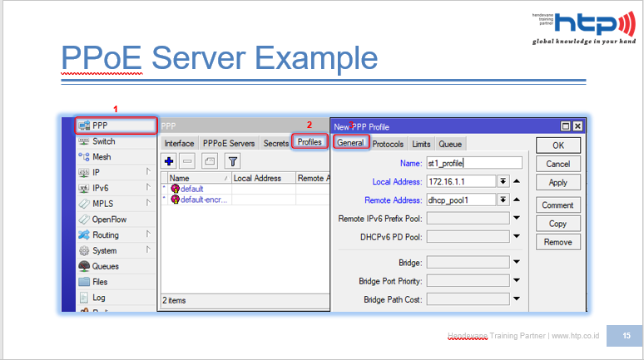Open the Queue tab of the profile

point(450,144)
